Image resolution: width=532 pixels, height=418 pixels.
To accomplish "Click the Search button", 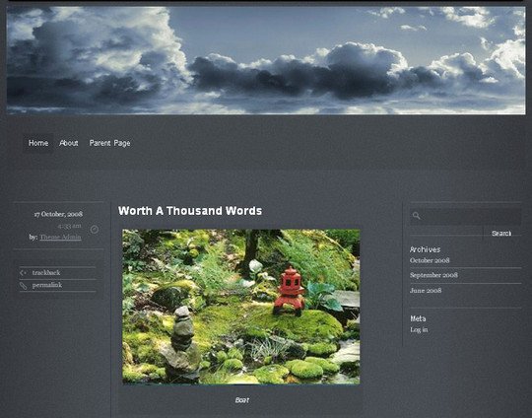I will coord(501,234).
